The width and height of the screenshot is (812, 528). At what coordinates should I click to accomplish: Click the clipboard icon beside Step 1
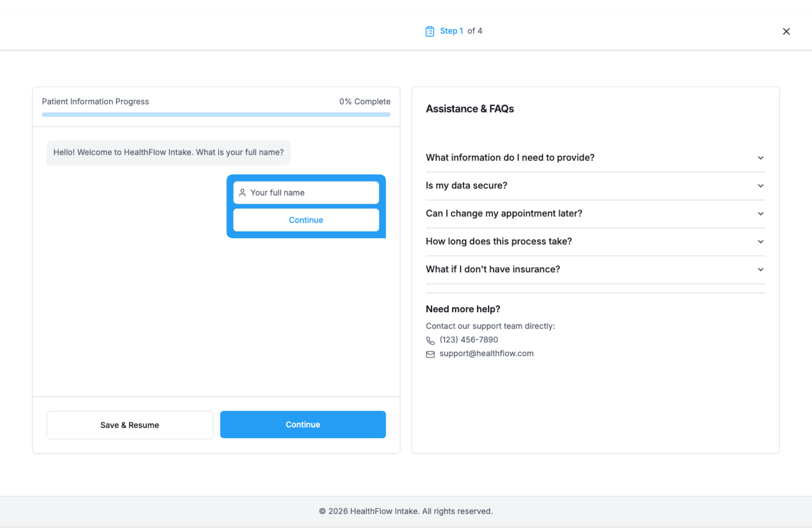430,31
